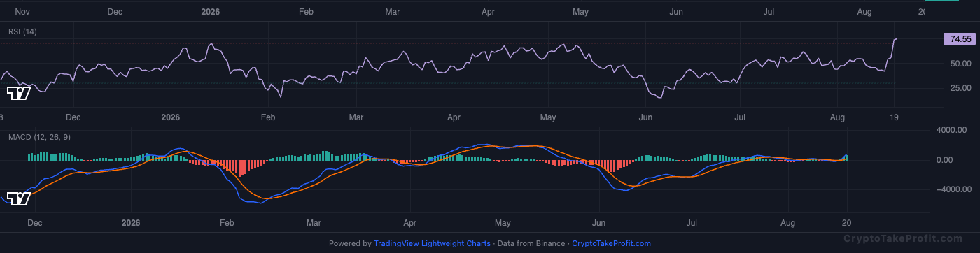The image size is (980, 253).
Task: Click the Jul label on MACD time axis
Action: pos(691,223)
